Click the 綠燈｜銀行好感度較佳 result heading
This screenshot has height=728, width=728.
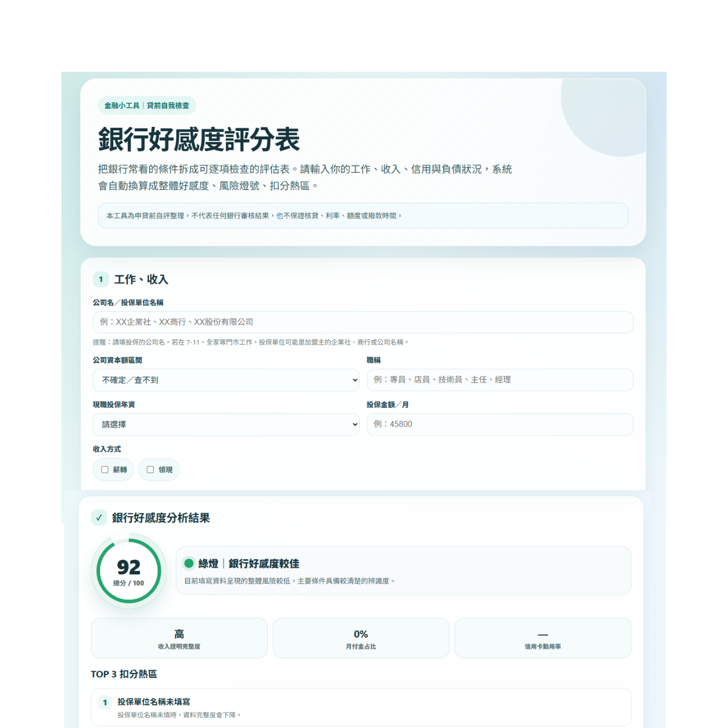click(x=249, y=564)
